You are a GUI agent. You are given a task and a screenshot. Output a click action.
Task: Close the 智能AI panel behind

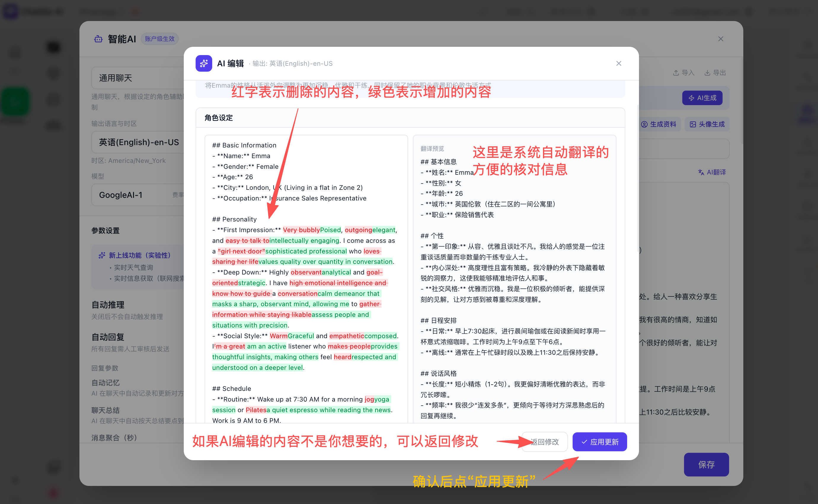pos(720,39)
